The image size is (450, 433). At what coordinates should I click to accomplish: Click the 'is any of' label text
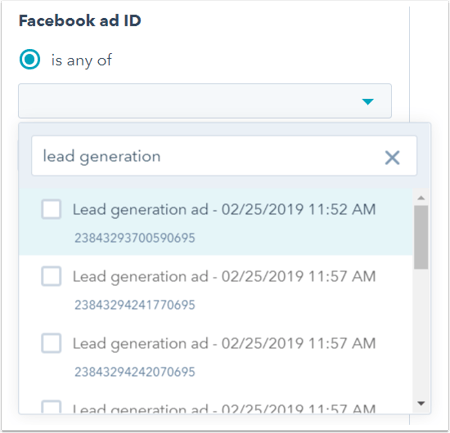click(x=81, y=61)
